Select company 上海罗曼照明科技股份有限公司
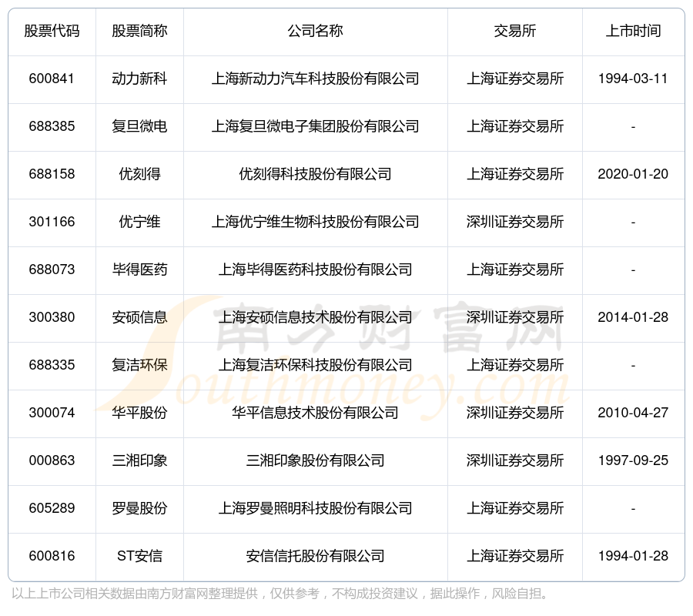693x616 pixels. click(x=316, y=508)
